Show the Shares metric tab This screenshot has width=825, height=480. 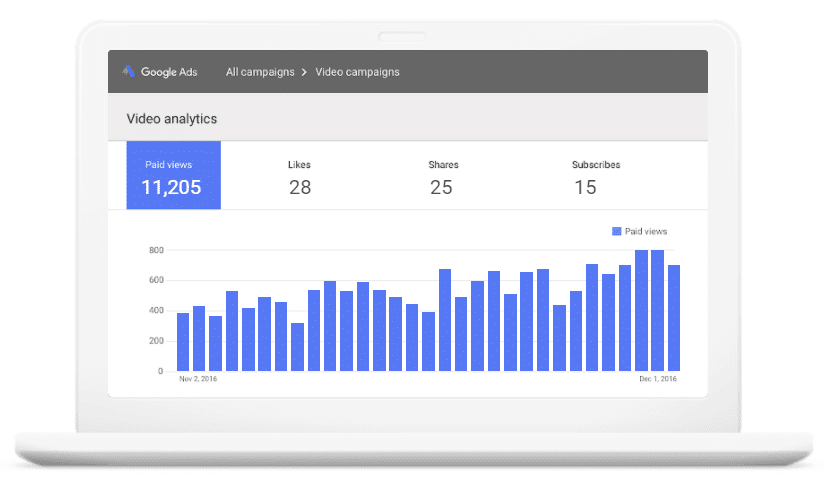(442, 177)
